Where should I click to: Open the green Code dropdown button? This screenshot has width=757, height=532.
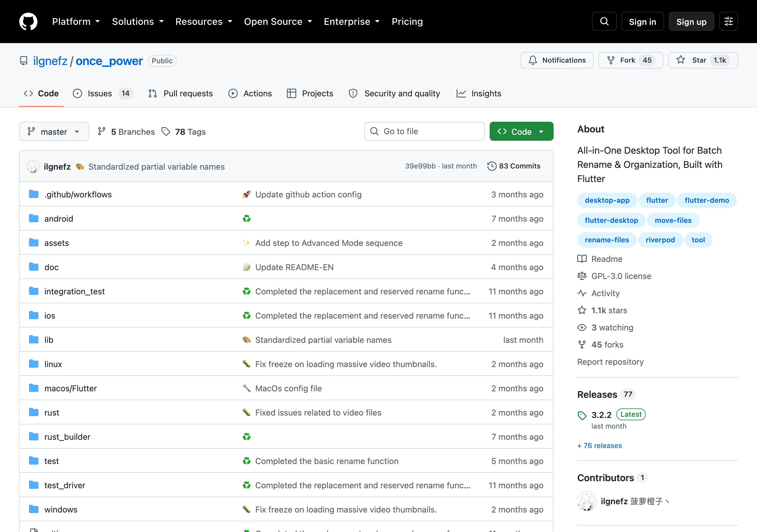coord(521,132)
